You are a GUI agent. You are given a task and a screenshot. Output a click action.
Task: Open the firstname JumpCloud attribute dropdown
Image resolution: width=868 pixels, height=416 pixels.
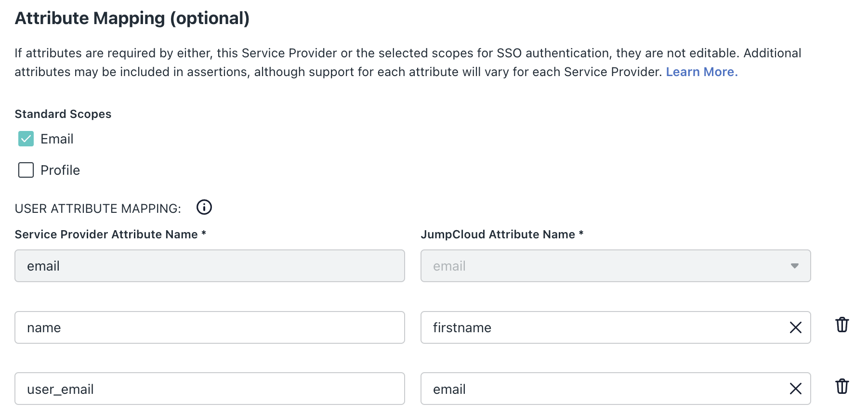(602, 327)
